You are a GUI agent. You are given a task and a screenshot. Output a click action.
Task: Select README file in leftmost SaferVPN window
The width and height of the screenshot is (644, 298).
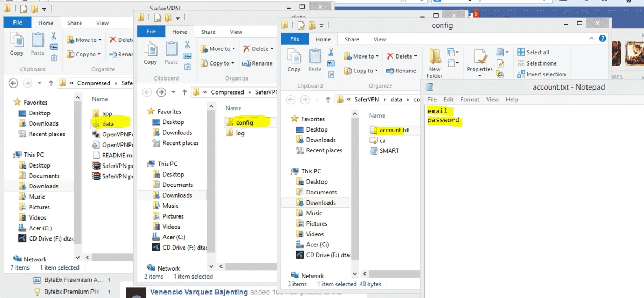tap(112, 155)
